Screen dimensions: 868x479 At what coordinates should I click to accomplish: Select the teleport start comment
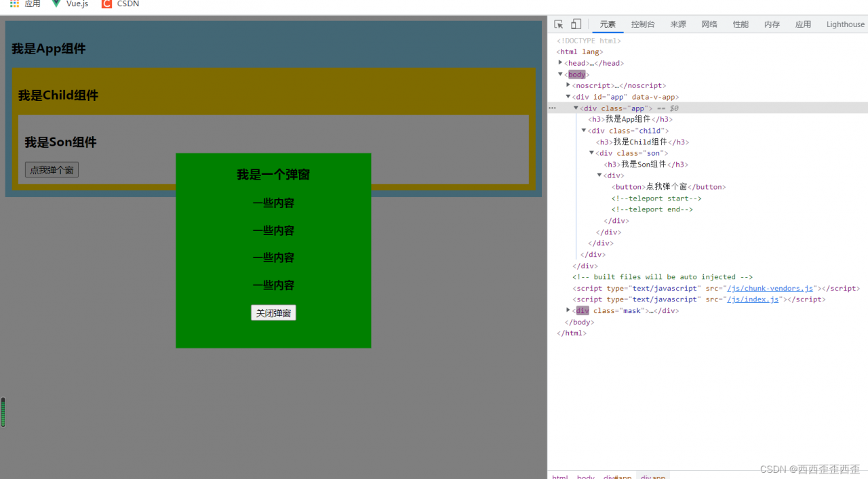656,198
